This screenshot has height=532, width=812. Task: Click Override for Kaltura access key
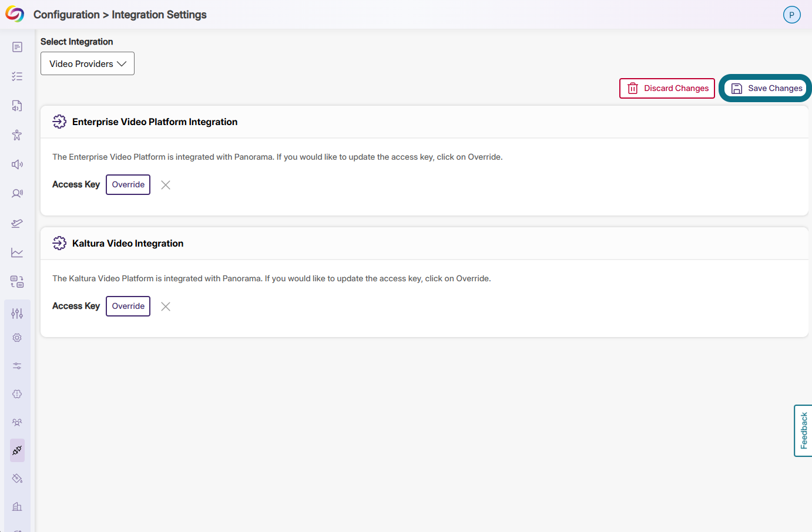(128, 306)
